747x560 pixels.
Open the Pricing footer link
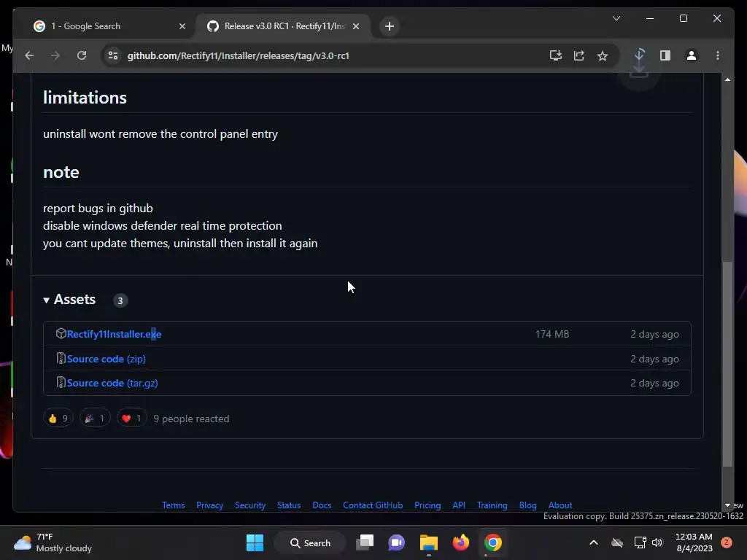pos(427,505)
